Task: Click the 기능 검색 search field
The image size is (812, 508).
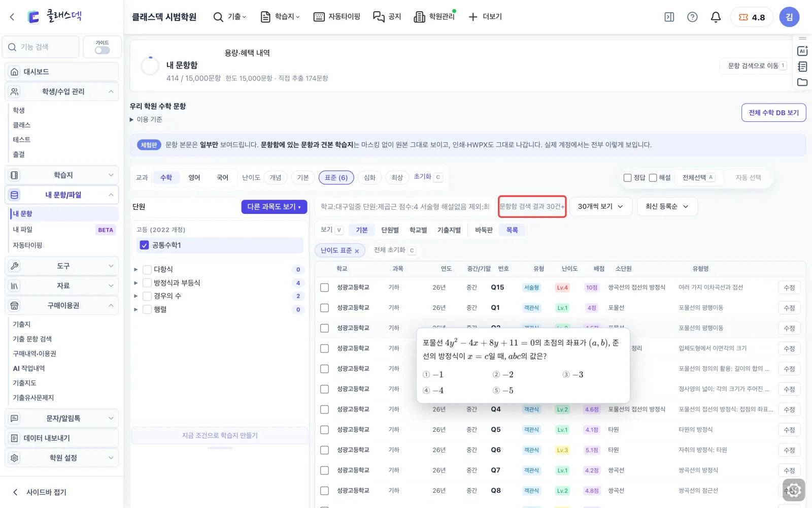Action: coord(41,47)
